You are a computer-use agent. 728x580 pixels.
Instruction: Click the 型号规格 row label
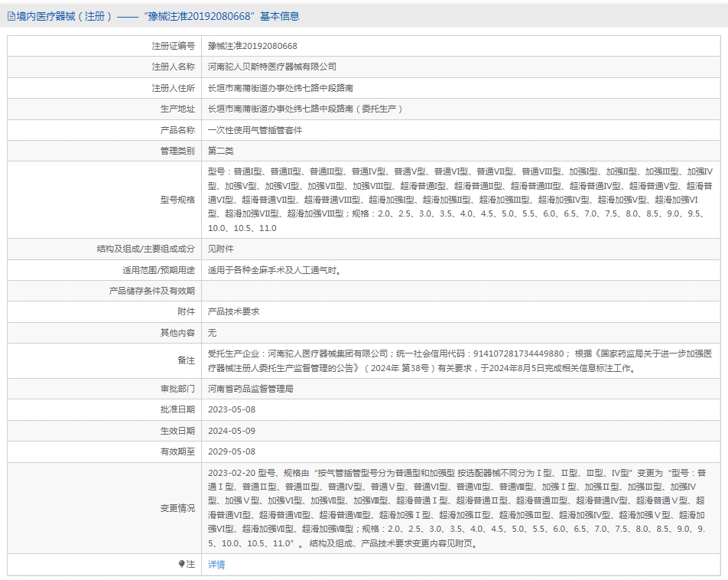[x=177, y=200]
